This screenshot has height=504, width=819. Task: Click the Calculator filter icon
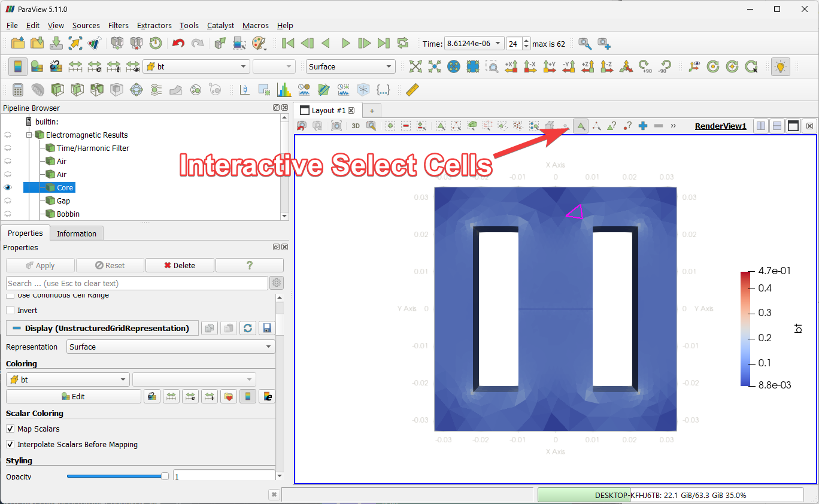pyautogui.click(x=18, y=90)
